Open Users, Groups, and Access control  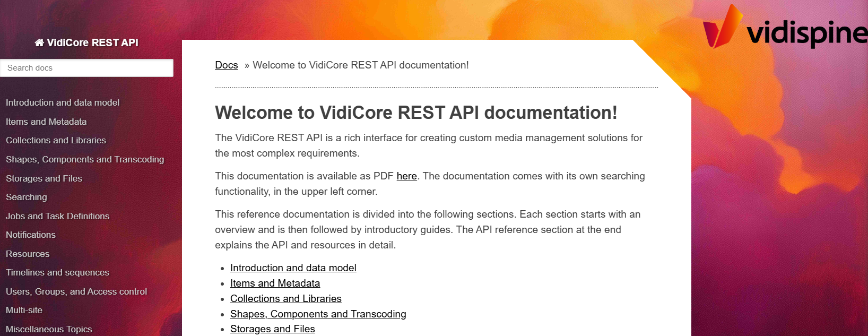pos(76,291)
